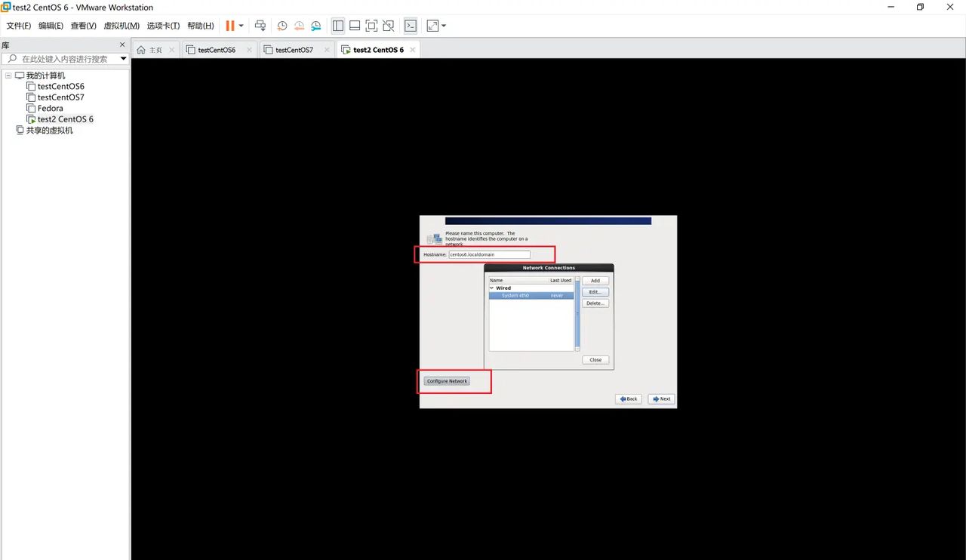Open the 帮助(H) menu
Image resolution: width=966 pixels, height=560 pixels.
pyautogui.click(x=201, y=26)
